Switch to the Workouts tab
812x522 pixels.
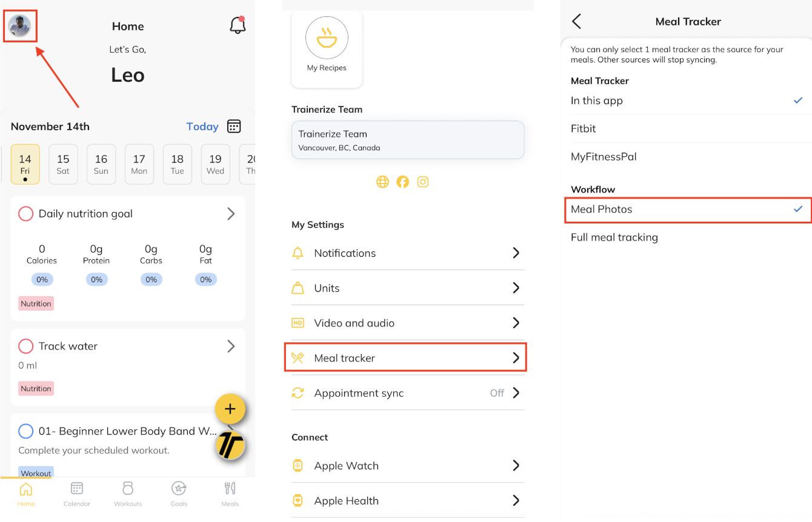(128, 494)
